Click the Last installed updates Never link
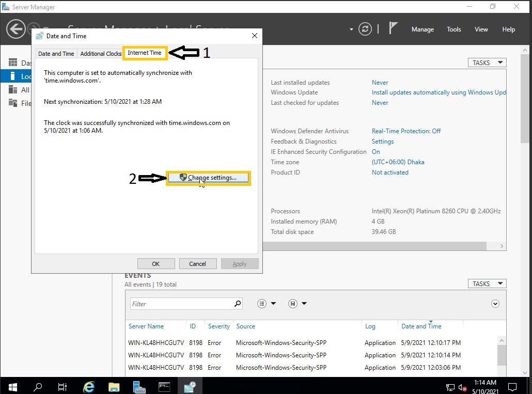This screenshot has width=532, height=394. [x=380, y=83]
